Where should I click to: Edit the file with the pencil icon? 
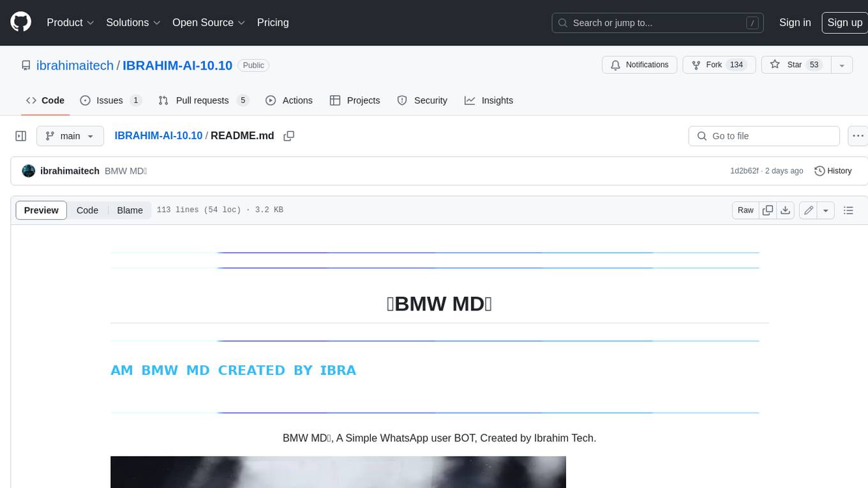(808, 210)
